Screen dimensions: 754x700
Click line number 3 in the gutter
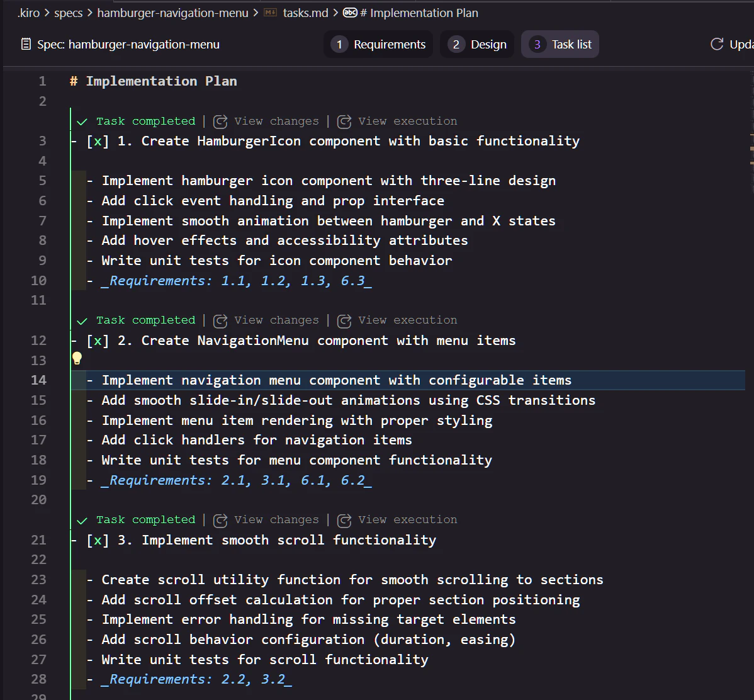42,142
